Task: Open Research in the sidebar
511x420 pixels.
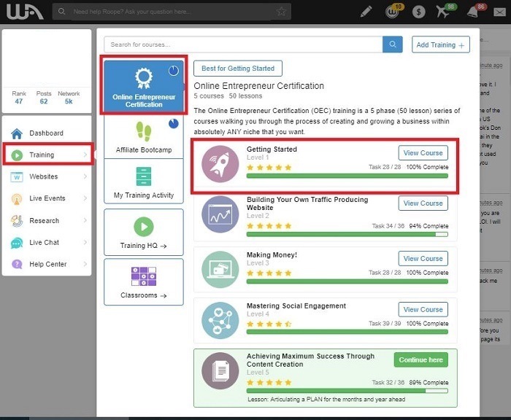Action: 47,221
